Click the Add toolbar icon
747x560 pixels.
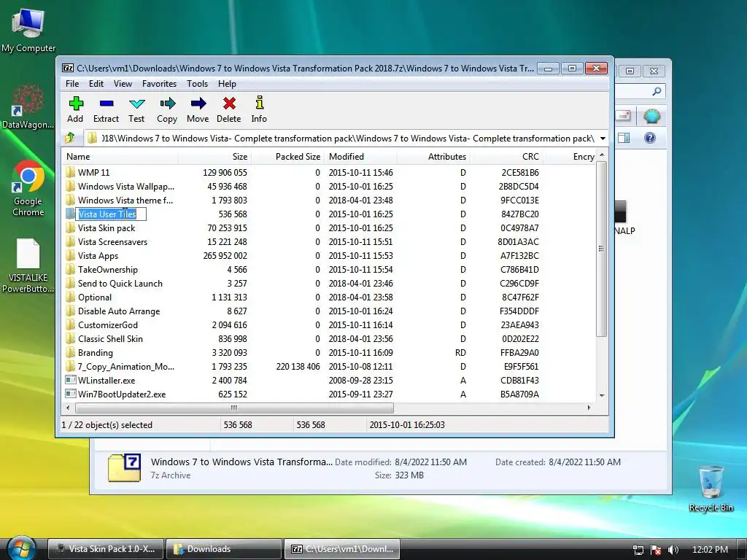(x=76, y=104)
